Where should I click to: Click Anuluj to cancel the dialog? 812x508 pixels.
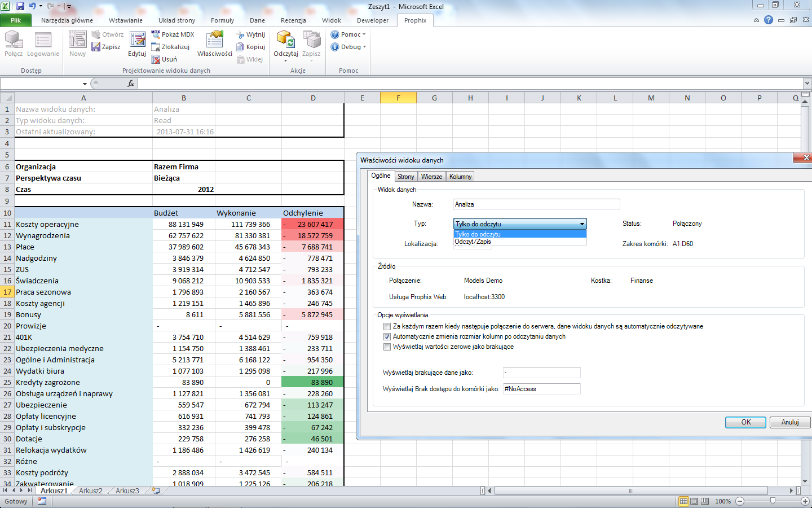(x=790, y=422)
